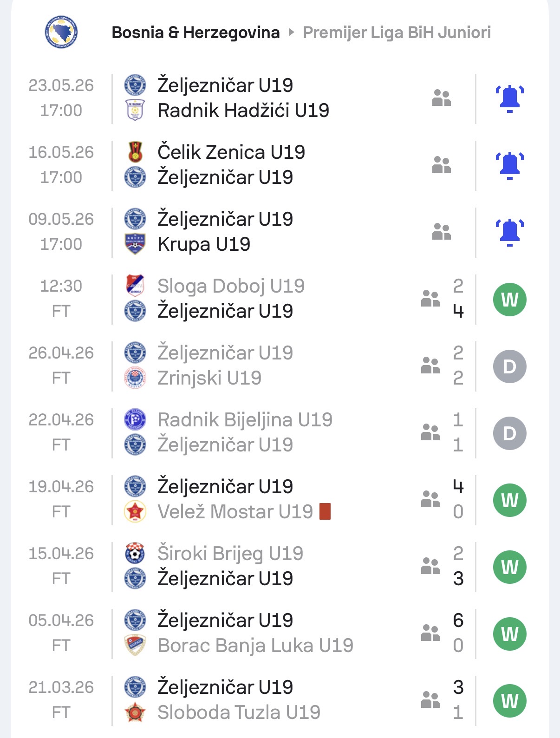Click the Čelik Zenica U19 club crest
560x738 pixels.
[135, 152]
